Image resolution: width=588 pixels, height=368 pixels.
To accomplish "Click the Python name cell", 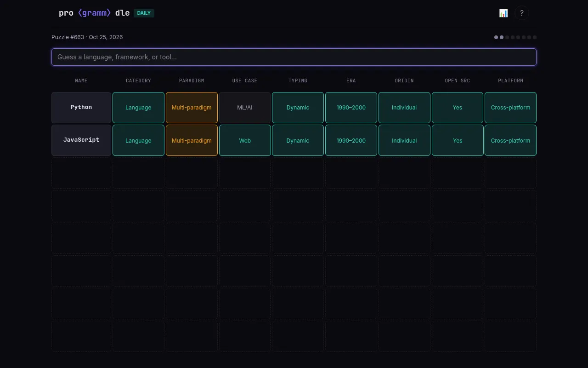I will [x=81, y=108].
